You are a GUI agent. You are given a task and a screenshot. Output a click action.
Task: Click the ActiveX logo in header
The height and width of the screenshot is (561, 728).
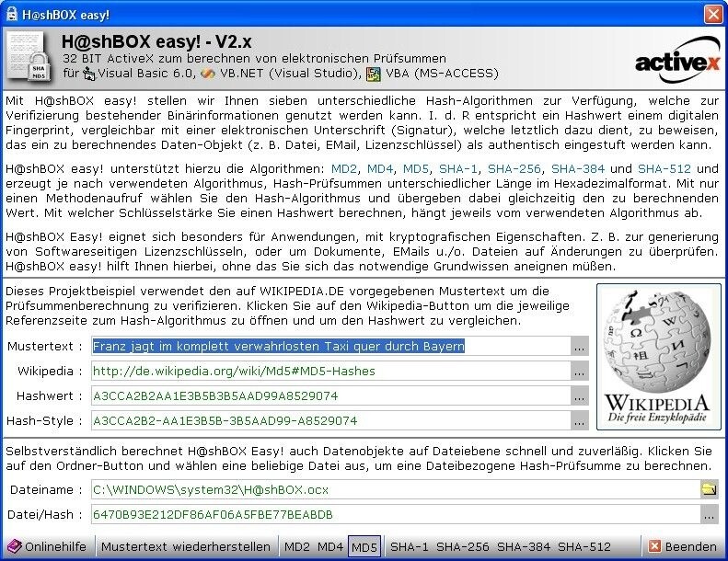click(677, 62)
